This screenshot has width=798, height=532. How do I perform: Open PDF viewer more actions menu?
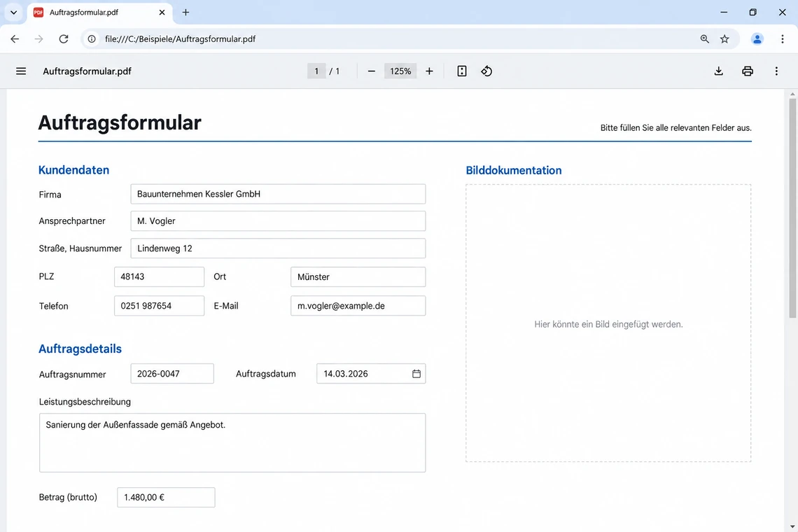pos(776,71)
